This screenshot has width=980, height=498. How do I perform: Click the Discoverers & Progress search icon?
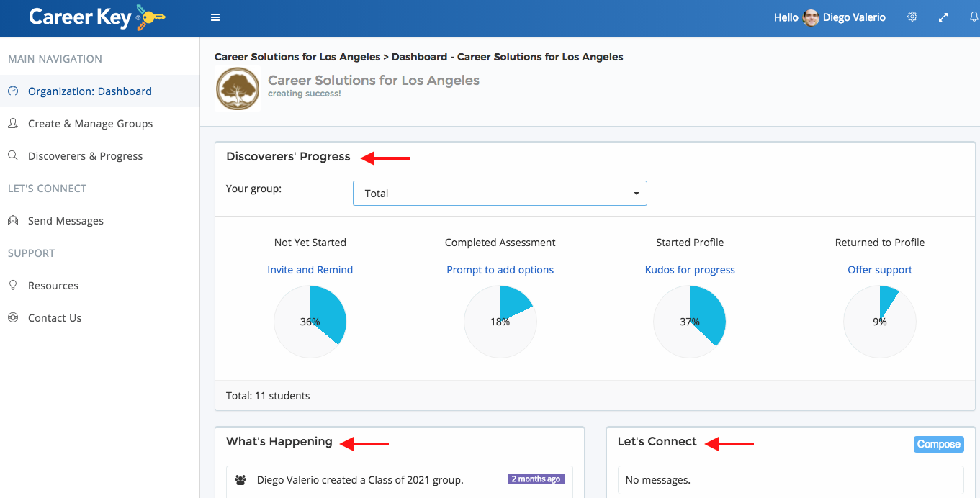[13, 156]
